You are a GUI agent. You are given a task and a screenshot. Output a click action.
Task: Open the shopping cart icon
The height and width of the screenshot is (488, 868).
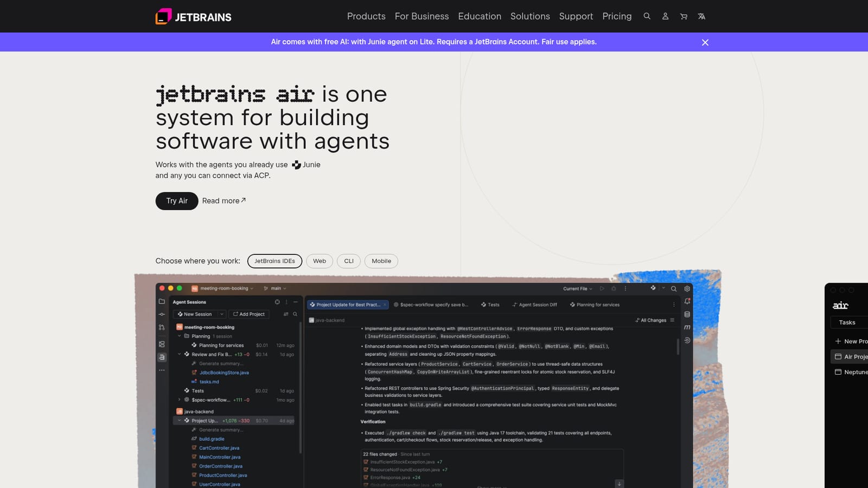point(684,16)
